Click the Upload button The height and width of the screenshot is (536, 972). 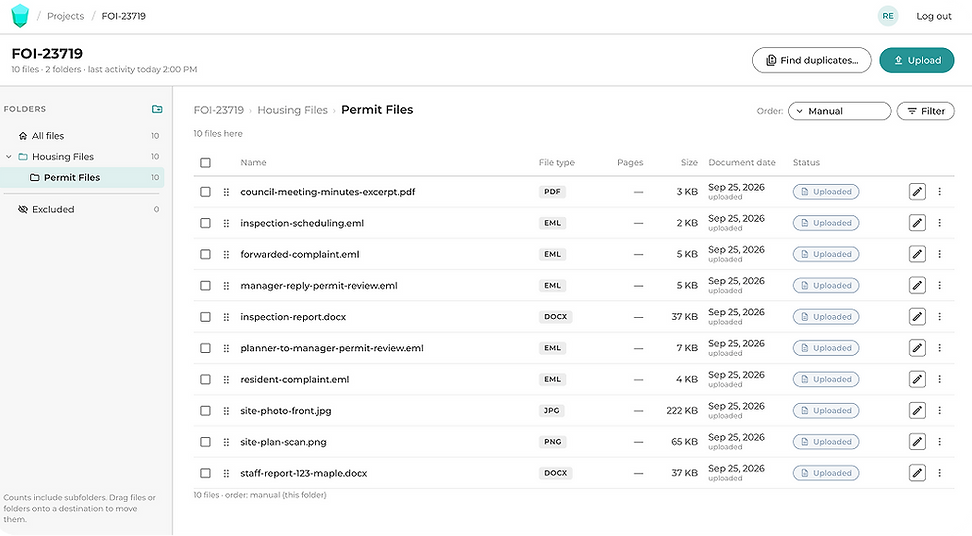tap(916, 60)
